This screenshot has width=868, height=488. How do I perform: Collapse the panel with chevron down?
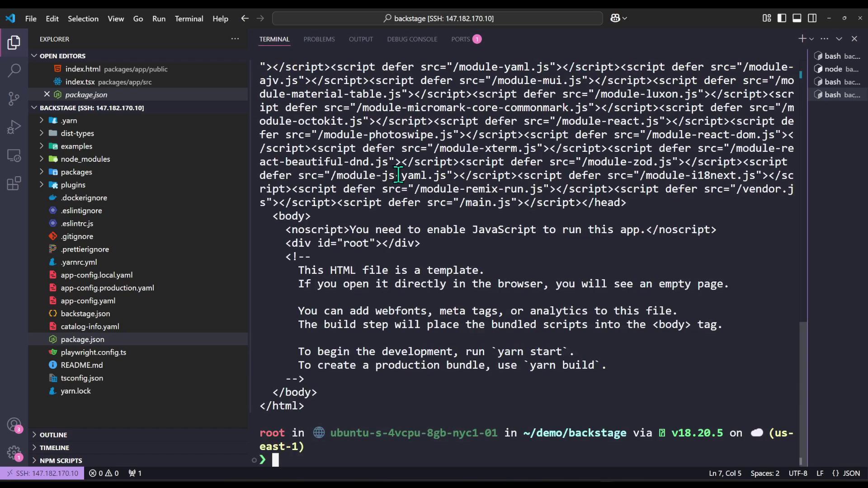pyautogui.click(x=839, y=39)
